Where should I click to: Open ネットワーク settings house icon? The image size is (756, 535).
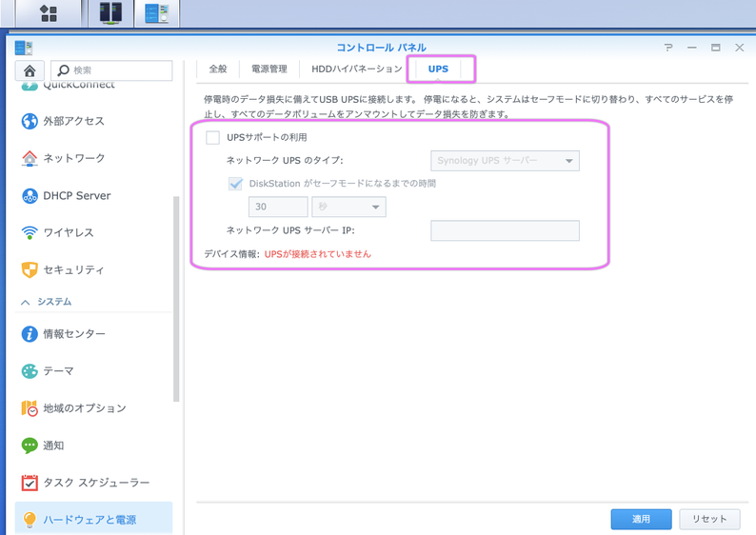30,159
